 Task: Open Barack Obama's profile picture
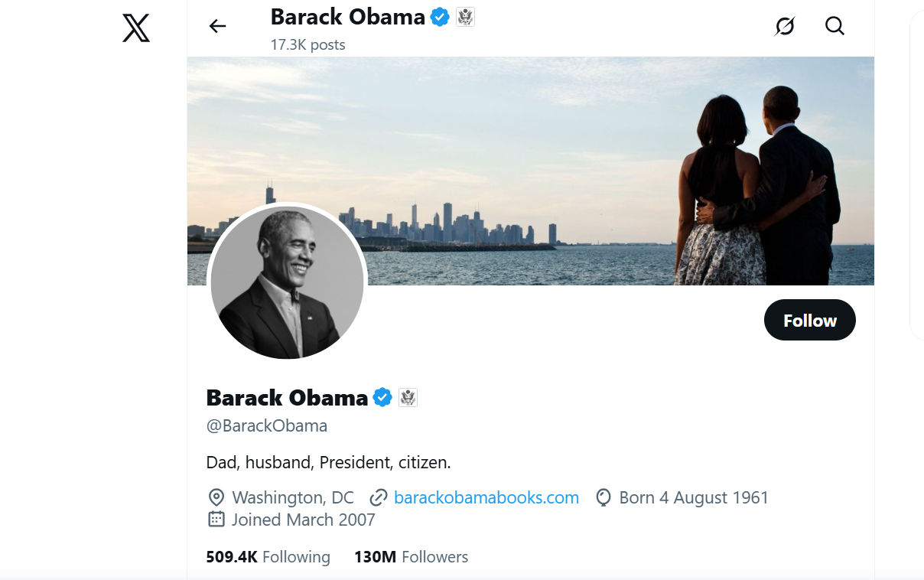tap(288, 282)
